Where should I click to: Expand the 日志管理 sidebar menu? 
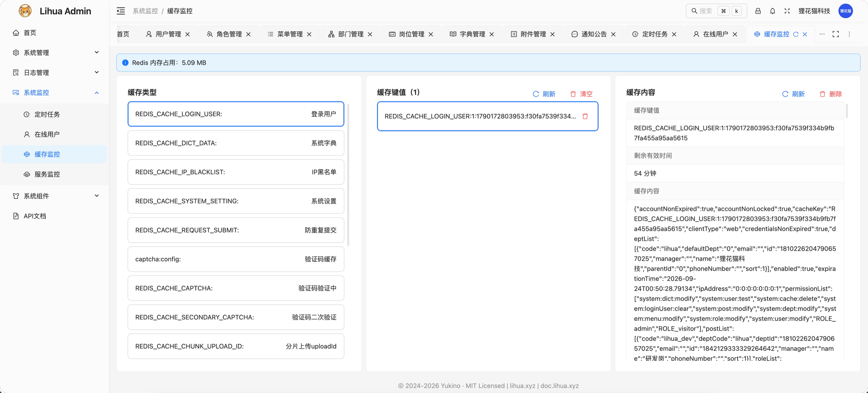click(x=55, y=73)
